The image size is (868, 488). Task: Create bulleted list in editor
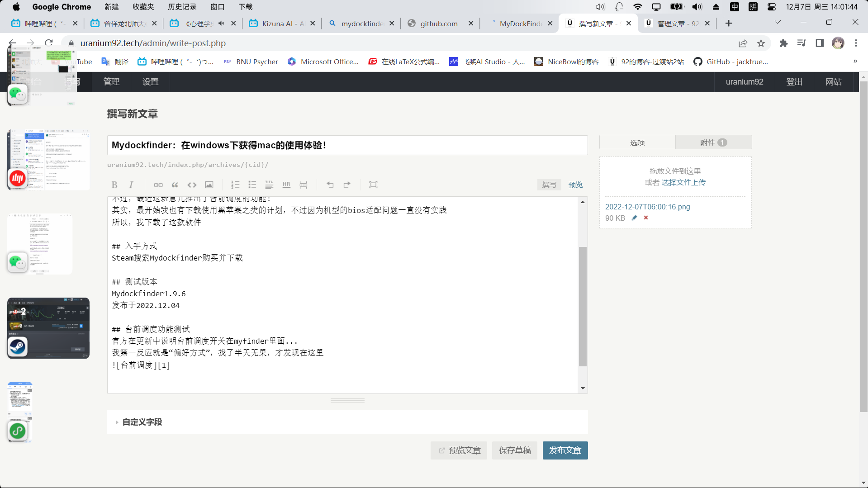tap(252, 185)
